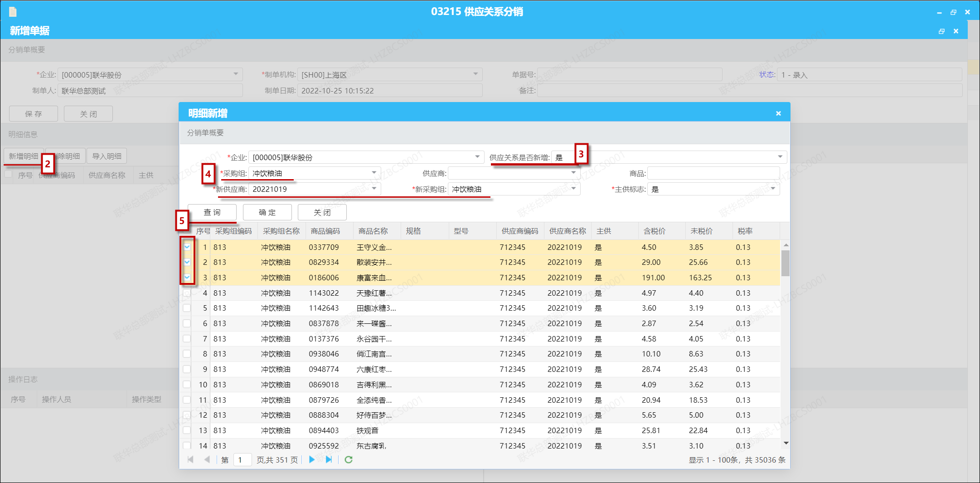Click the 单据号 input field

pos(630,74)
